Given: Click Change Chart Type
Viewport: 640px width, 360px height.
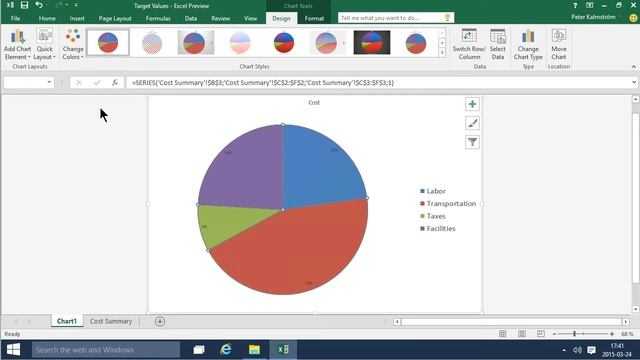Looking at the screenshot, I should 528,45.
